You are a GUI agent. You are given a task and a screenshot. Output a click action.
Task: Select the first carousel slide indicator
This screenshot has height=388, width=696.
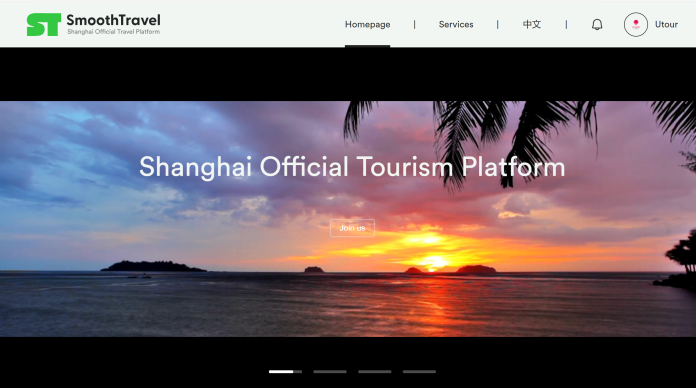tap(285, 372)
